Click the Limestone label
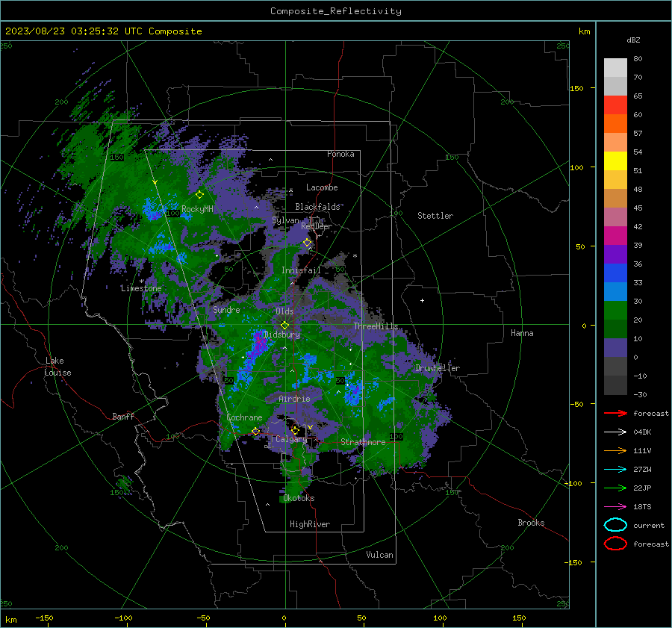 pyautogui.click(x=141, y=288)
